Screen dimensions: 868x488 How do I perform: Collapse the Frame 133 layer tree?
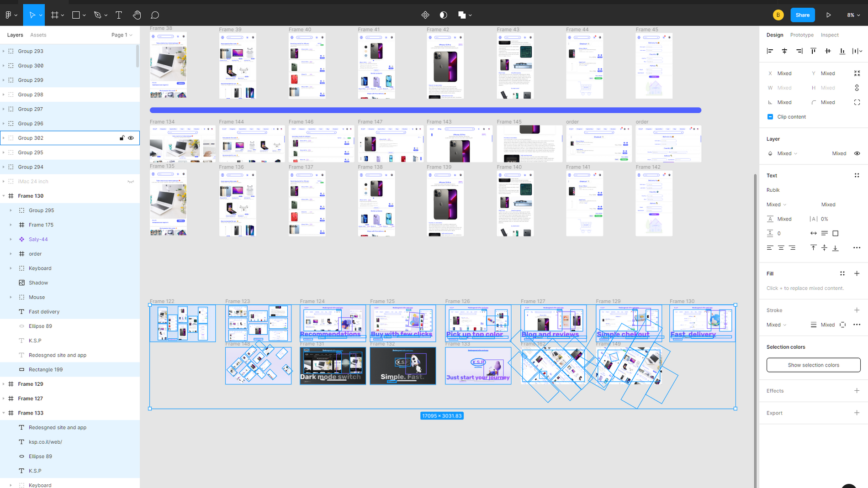point(4,413)
